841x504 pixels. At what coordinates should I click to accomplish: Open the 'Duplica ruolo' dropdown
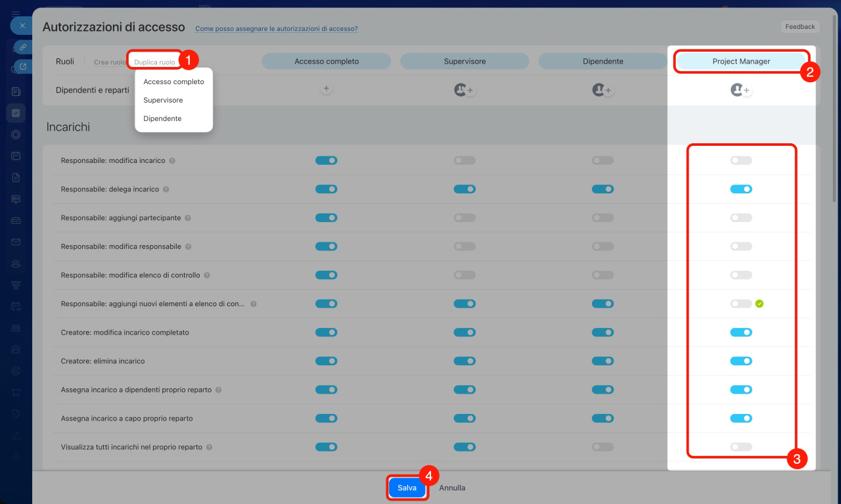154,62
